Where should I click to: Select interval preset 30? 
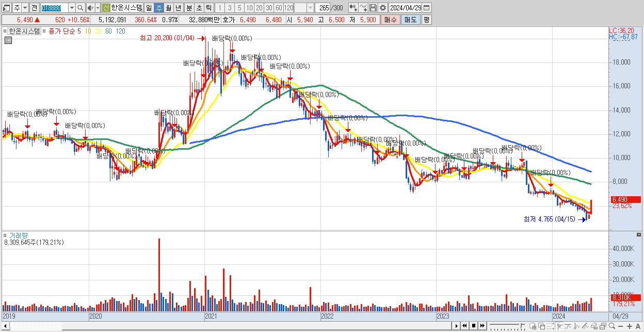269,8
